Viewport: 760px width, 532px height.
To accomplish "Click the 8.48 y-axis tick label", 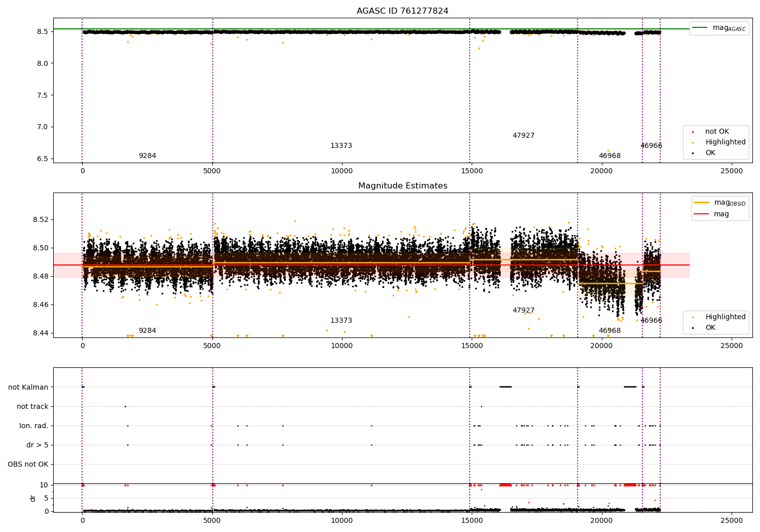I will tap(41, 276).
